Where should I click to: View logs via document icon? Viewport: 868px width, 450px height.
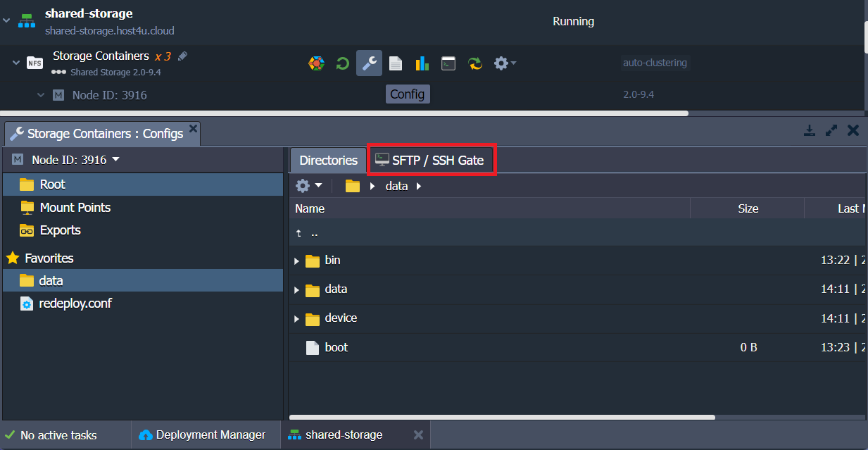click(395, 63)
